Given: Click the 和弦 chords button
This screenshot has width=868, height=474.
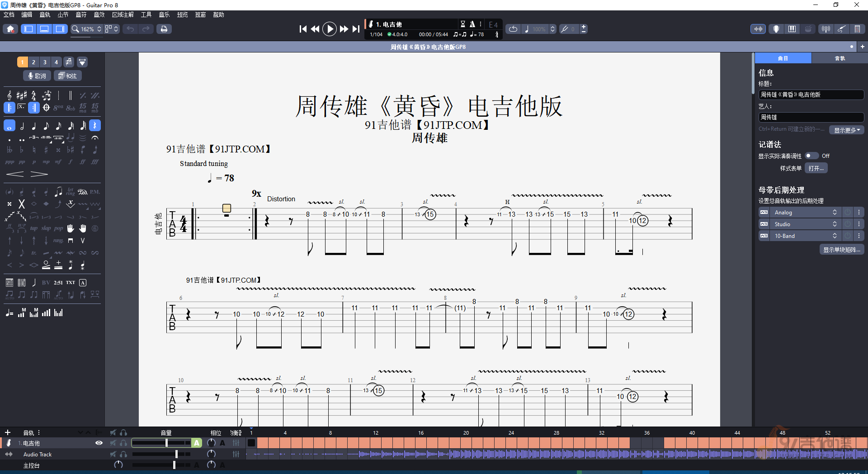Looking at the screenshot, I should point(68,76).
